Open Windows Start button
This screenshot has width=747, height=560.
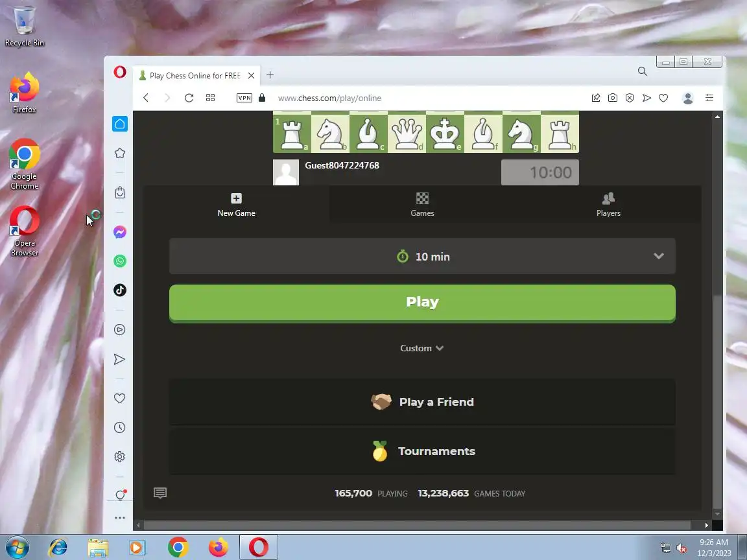click(x=17, y=547)
